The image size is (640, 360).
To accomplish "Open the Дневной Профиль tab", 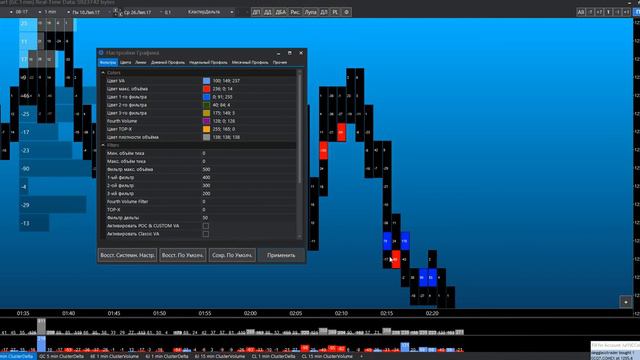I will coord(168,62).
